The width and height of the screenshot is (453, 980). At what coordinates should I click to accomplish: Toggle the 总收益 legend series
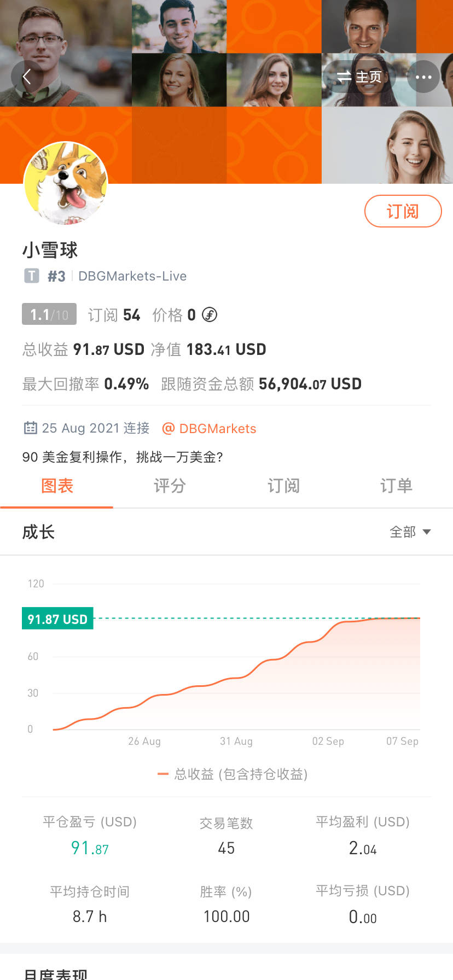[x=233, y=774]
